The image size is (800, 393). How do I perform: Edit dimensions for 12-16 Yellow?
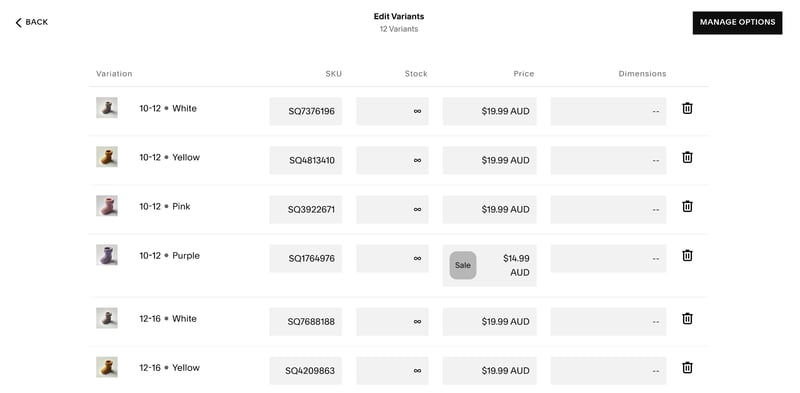coord(608,371)
